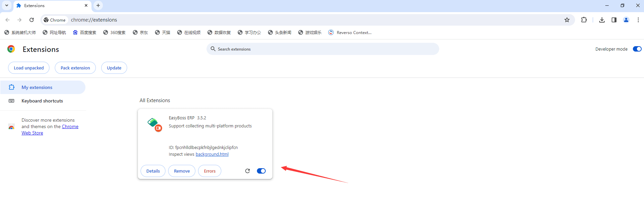Screen dimensions: 644x210
Task: Reload the EasyBoss ERP extension
Action: pos(248,171)
